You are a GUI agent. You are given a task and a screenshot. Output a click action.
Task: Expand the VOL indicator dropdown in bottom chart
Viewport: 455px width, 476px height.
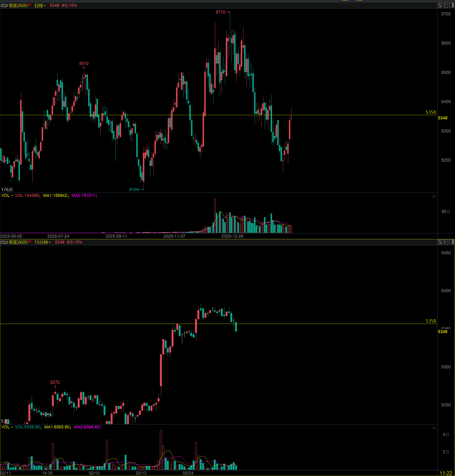click(7, 427)
